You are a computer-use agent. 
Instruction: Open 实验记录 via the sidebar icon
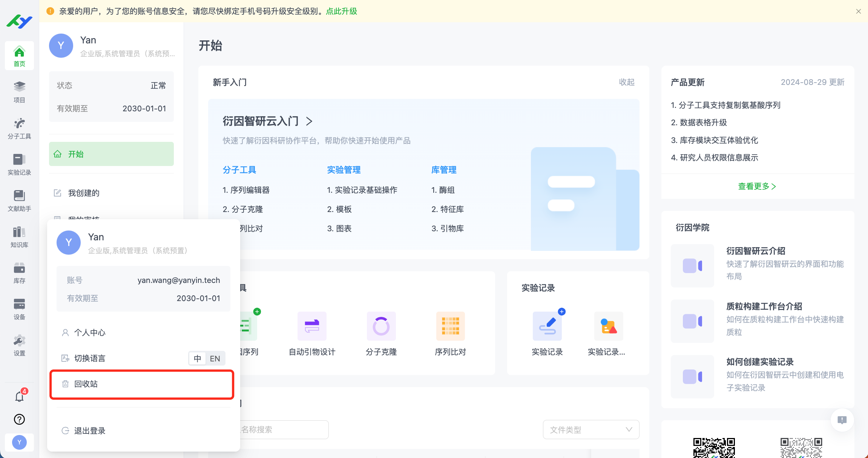(x=19, y=164)
